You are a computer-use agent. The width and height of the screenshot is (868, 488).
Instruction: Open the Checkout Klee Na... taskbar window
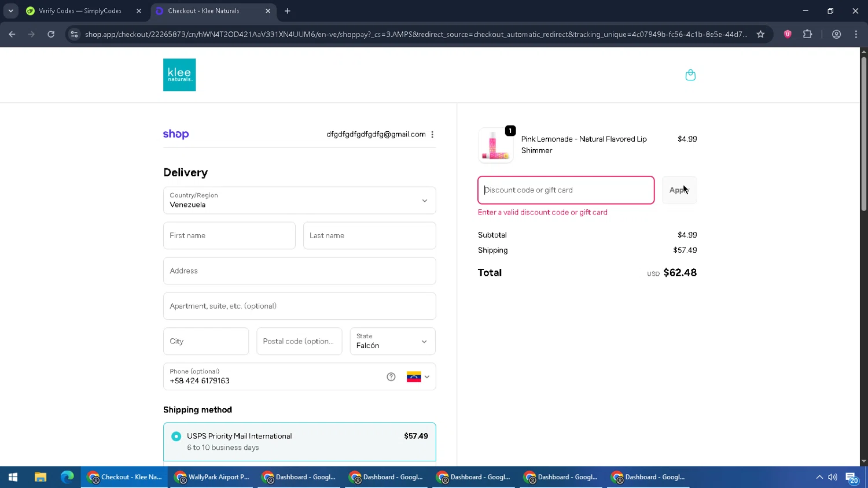pyautogui.click(x=124, y=477)
